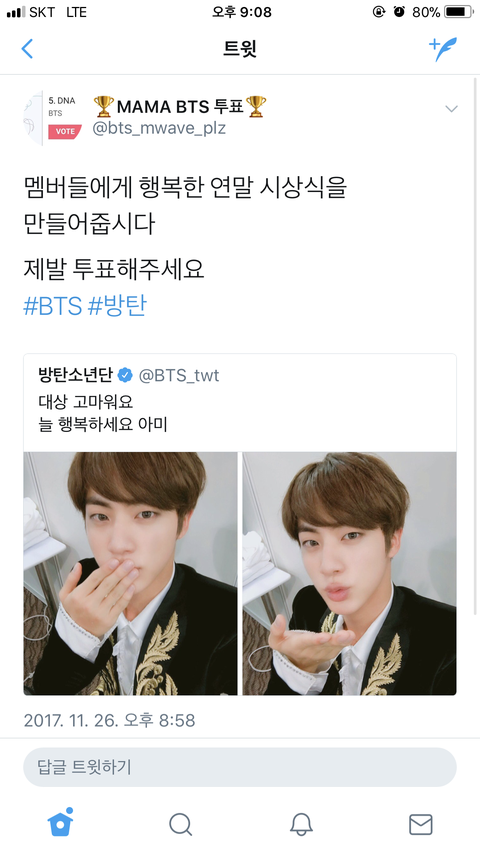Open the @BTS_twt quoted account handle
The image size is (480, 853).
pos(179,375)
